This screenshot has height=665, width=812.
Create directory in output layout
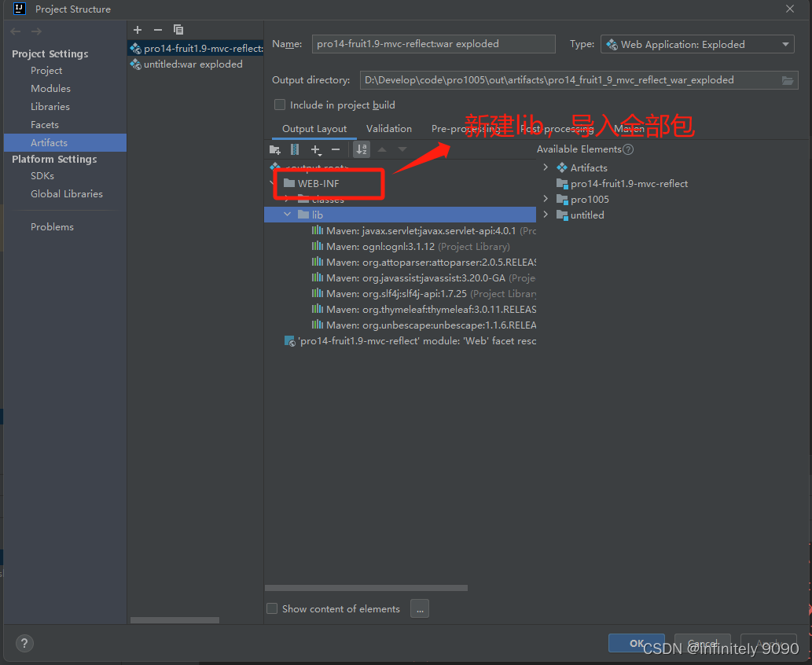275,149
